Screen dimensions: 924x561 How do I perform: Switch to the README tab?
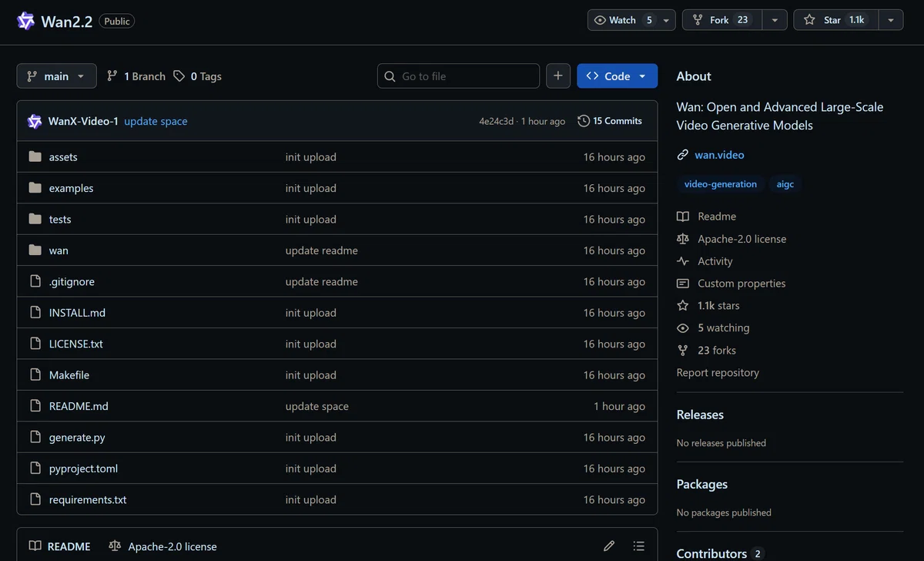coord(59,546)
